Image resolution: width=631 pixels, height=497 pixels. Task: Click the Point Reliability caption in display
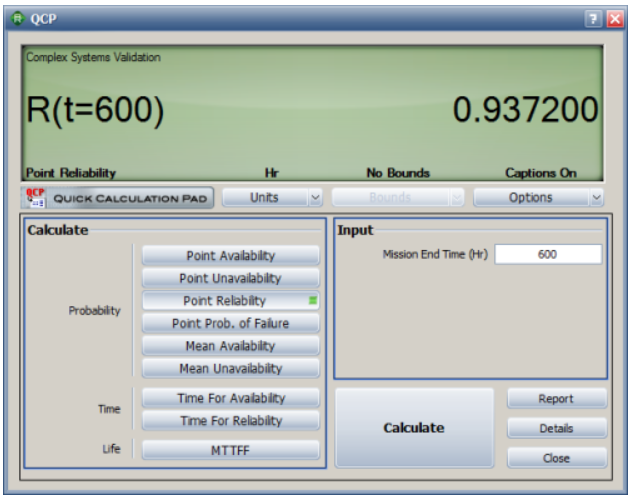point(71,173)
